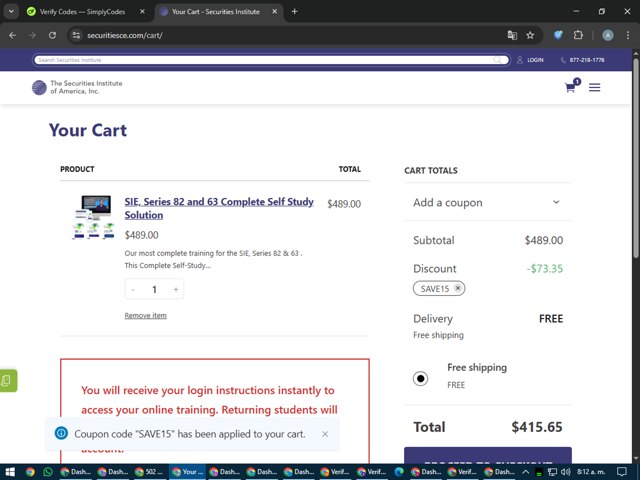640x480 pixels.
Task: Click the Remove item link
Action: pyautogui.click(x=145, y=316)
